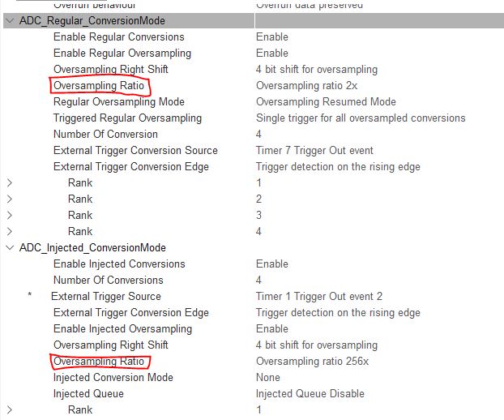Image resolution: width=504 pixels, height=420 pixels.
Task: Change 'Timer 7 Trigger Out event' source
Action: (x=314, y=151)
